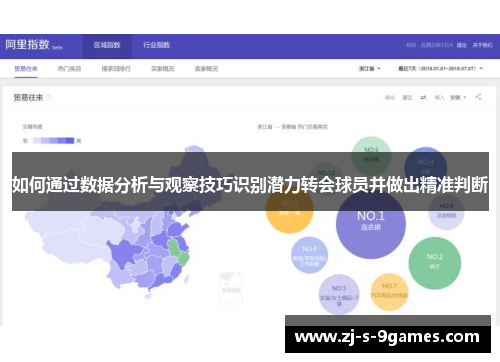This screenshot has width=500, height=362.
Task: Select the 卖家概况 sub-tab
Action: click(x=206, y=69)
